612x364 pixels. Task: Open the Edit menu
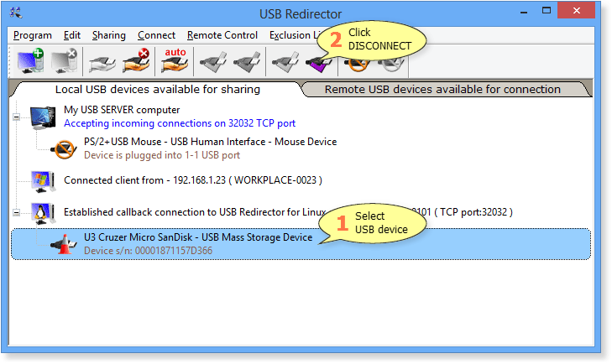(x=72, y=35)
